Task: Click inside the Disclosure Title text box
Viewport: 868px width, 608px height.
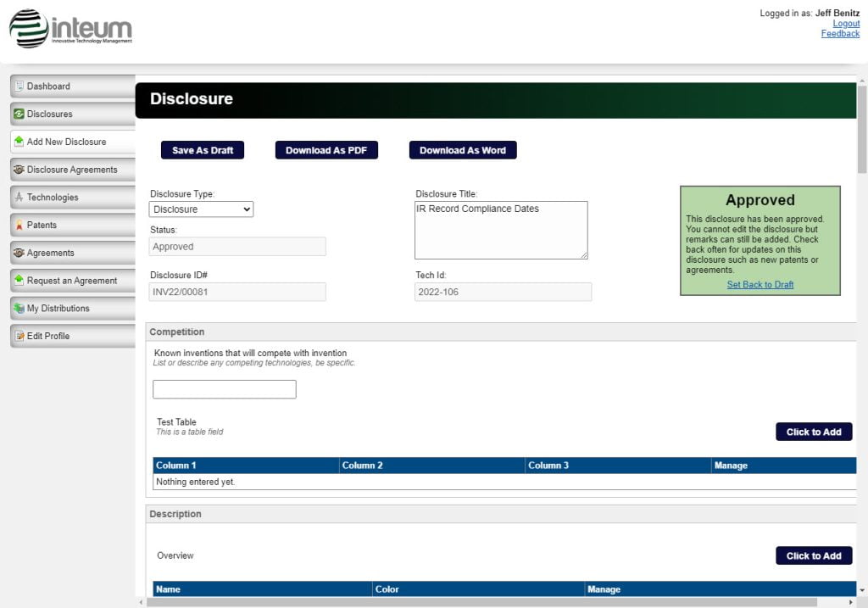Action: pyautogui.click(x=501, y=229)
